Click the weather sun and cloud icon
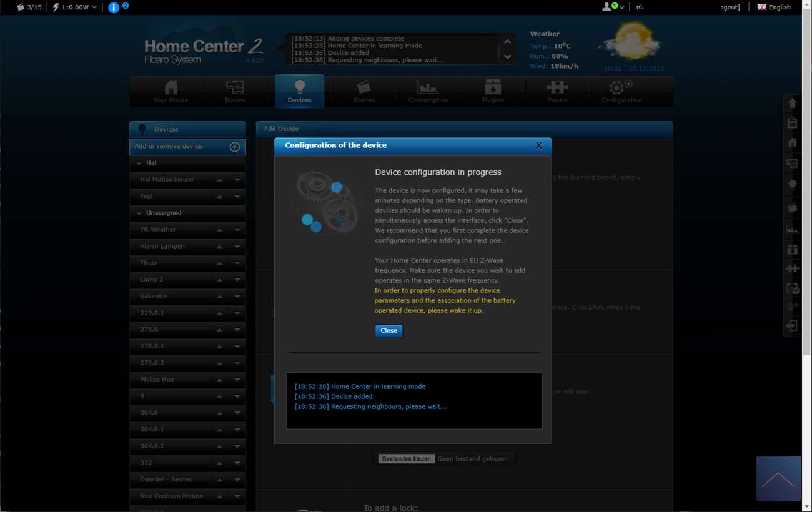This screenshot has width=812, height=512. click(629, 41)
